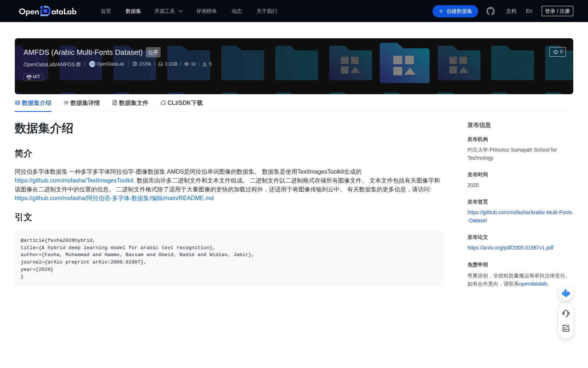588x368 pixels.
Task: Click the 引文 section heading
Action: click(24, 217)
